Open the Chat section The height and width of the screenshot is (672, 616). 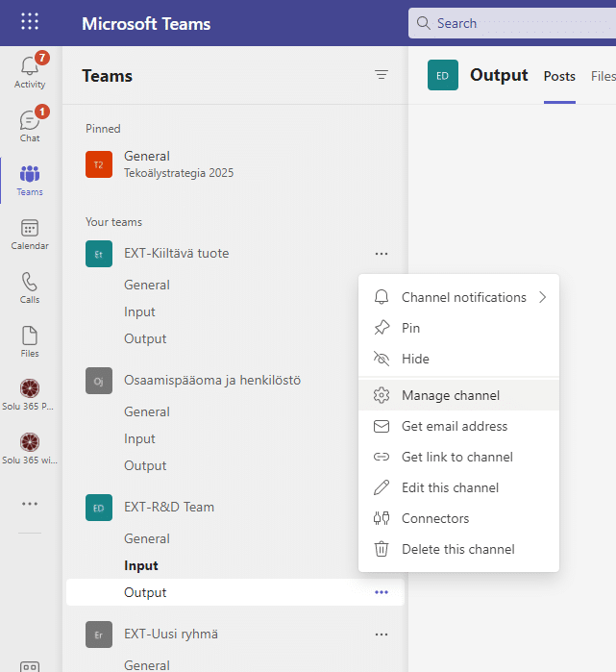30,125
